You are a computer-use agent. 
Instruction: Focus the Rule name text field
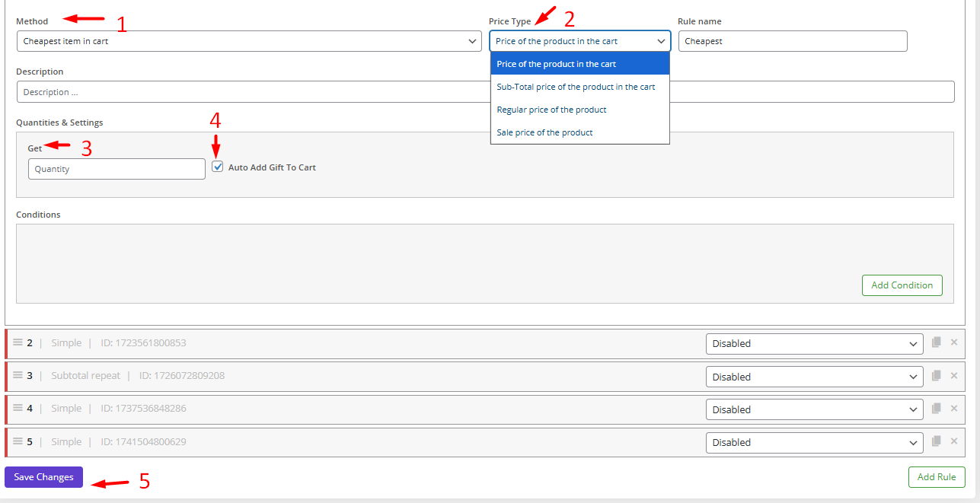coord(792,41)
